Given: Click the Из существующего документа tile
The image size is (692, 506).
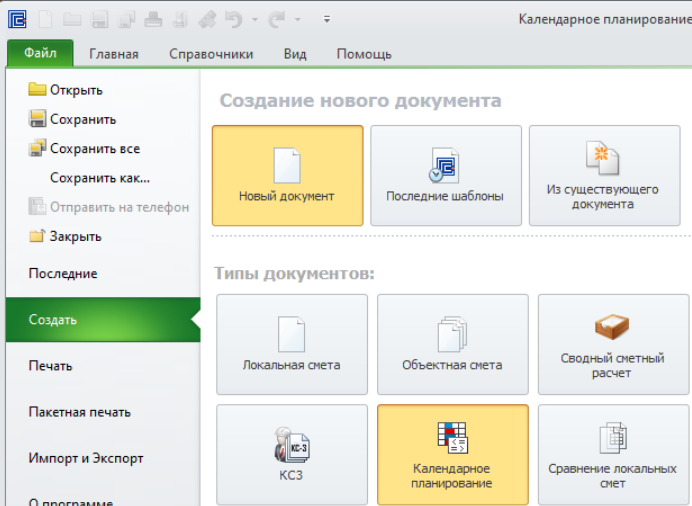Looking at the screenshot, I should [604, 176].
